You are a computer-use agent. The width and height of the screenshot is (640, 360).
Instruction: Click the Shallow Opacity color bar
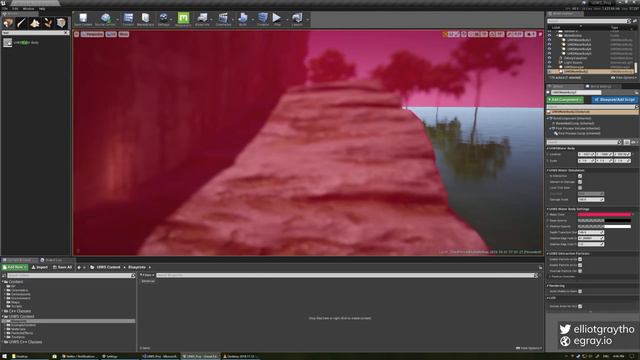tap(604, 227)
